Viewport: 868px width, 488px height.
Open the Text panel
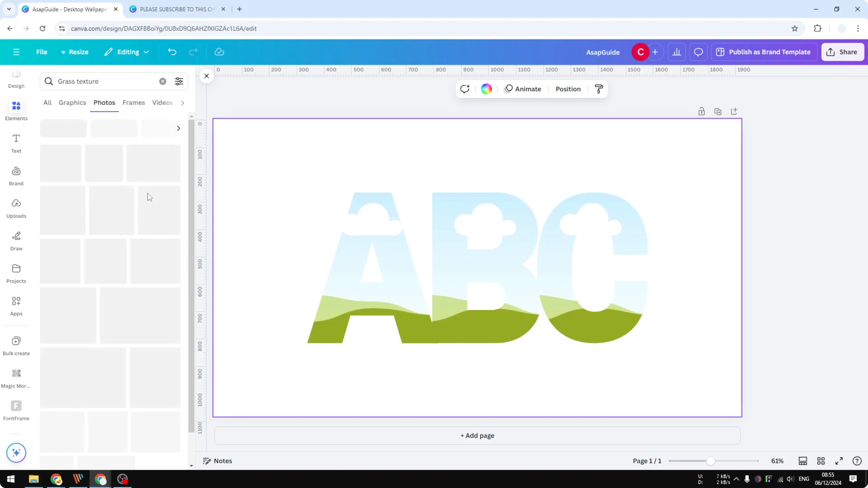point(16,143)
